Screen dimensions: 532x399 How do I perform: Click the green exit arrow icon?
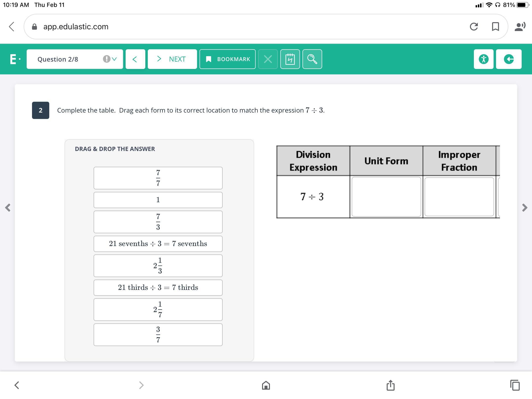(509, 59)
